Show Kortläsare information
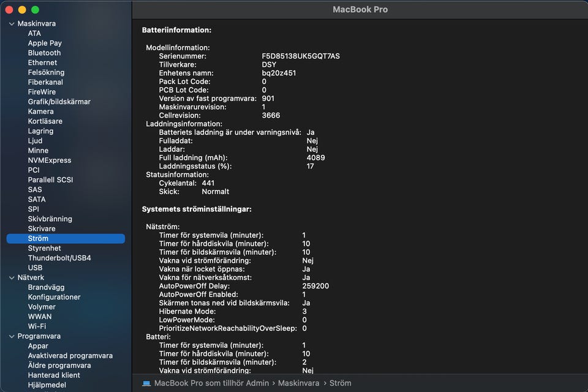The height and width of the screenshot is (392, 588). pyautogui.click(x=45, y=121)
